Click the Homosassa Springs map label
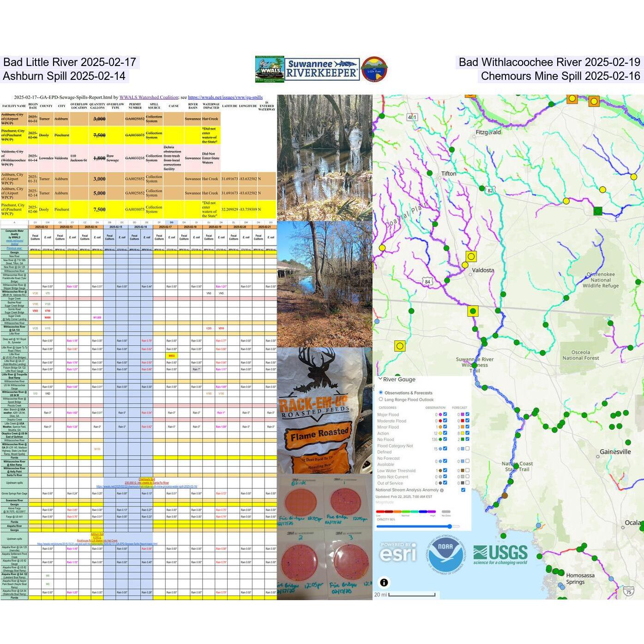This screenshot has width=644, height=644. click(x=580, y=578)
